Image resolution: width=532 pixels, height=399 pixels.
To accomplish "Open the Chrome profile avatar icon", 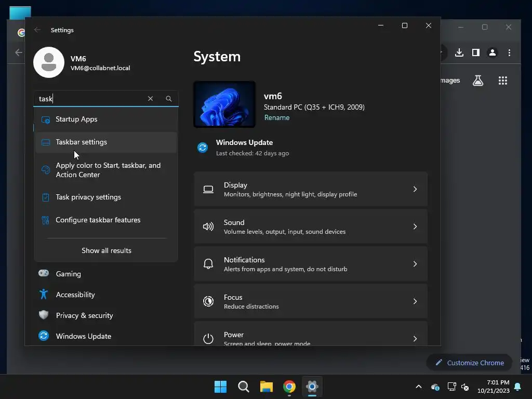I will click(493, 52).
